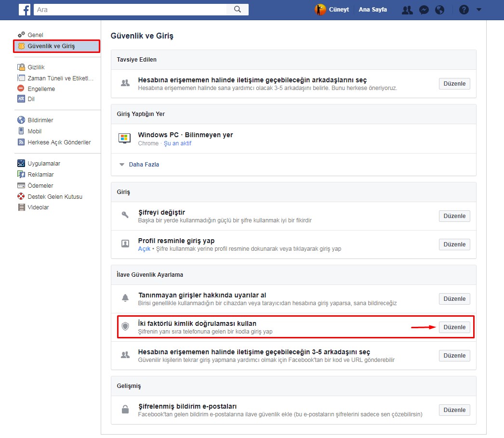Open Gizlilik settings in the sidebar

coord(36,67)
